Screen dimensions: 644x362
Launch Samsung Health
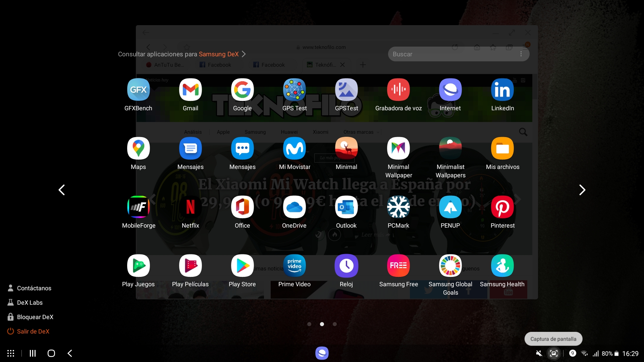point(502,266)
